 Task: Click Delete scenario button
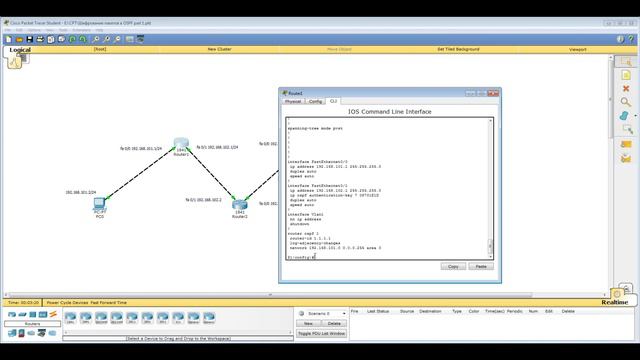point(334,324)
